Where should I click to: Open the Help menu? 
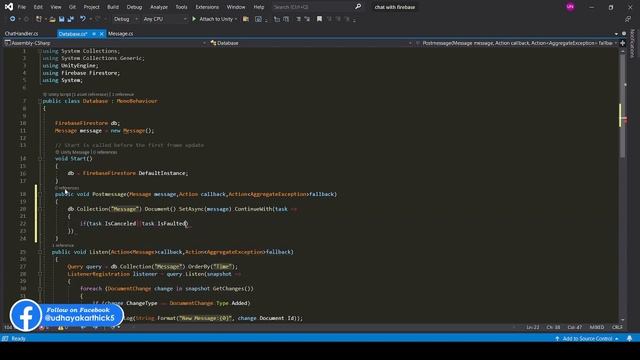[x=259, y=7]
